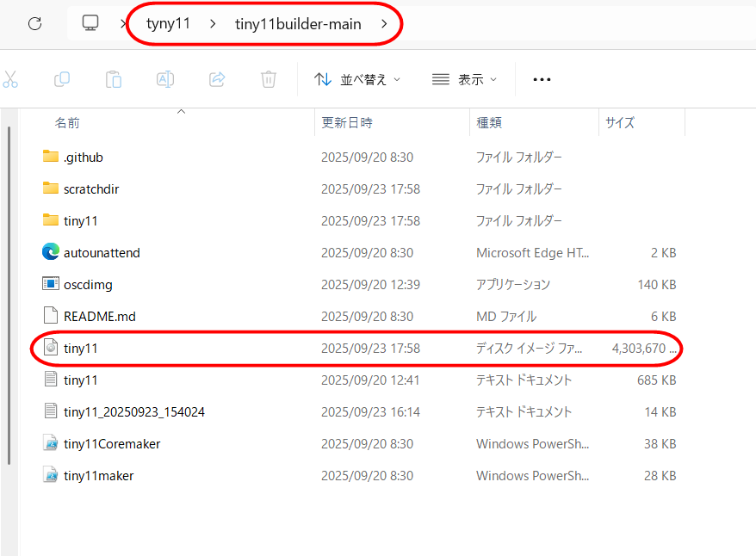
Task: Click the Refresh icon in address bar
Action: [34, 24]
